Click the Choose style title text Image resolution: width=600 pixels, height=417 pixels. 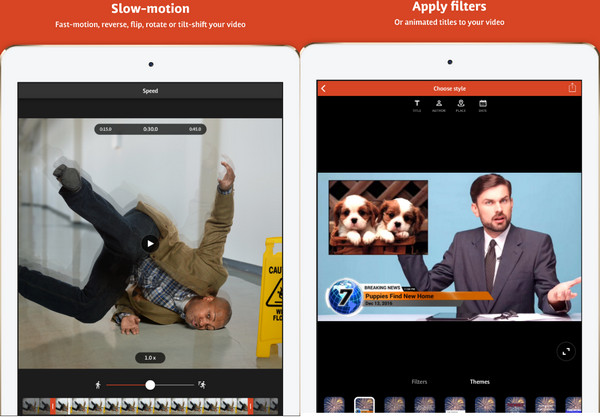(450, 89)
